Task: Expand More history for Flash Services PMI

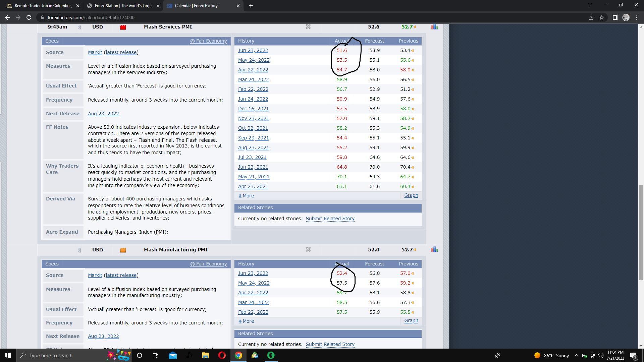Action: pos(246,196)
